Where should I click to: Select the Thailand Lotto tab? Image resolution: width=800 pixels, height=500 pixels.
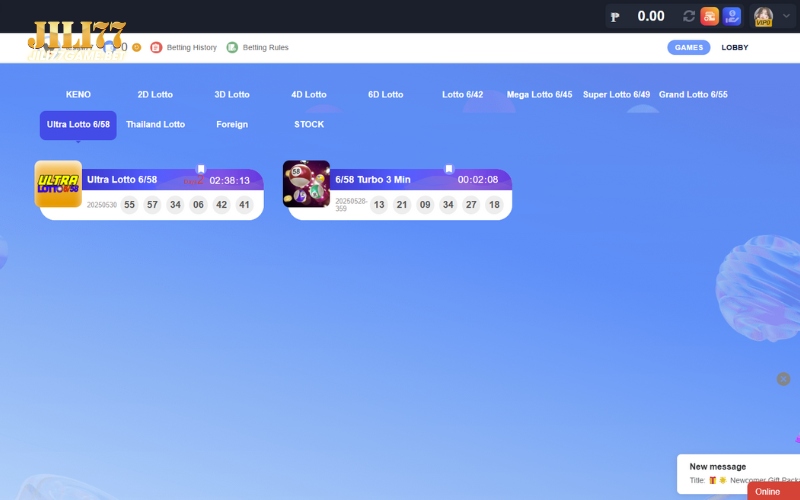(x=155, y=124)
